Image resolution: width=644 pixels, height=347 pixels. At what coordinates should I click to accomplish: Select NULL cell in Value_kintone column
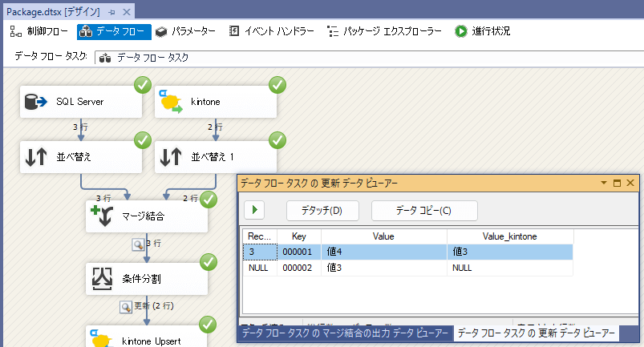point(510,268)
